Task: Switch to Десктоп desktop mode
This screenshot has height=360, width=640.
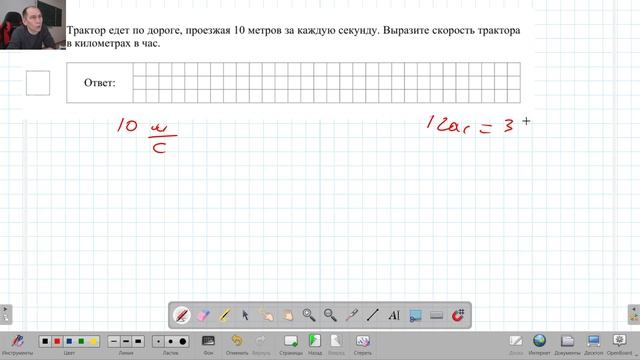Action: (x=593, y=345)
